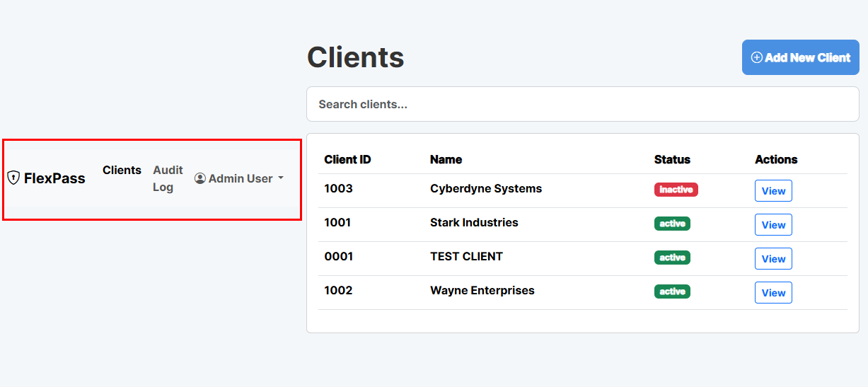Image resolution: width=868 pixels, height=387 pixels.
Task: Click the FlexPass brand name link
Action: click(x=54, y=178)
